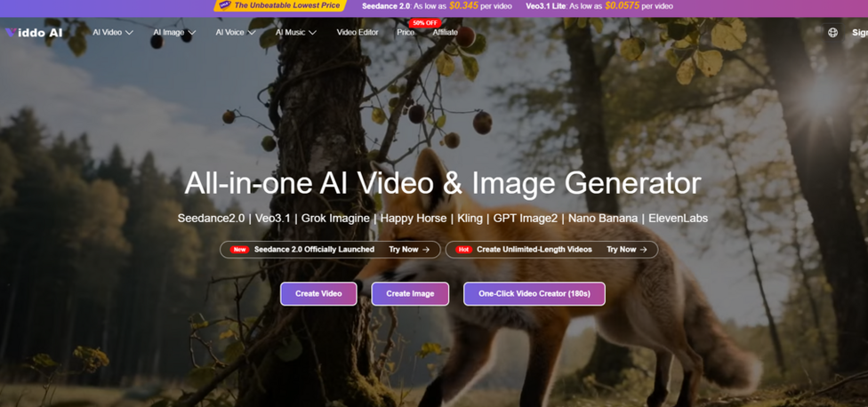Open the Affiliate page

(x=445, y=33)
